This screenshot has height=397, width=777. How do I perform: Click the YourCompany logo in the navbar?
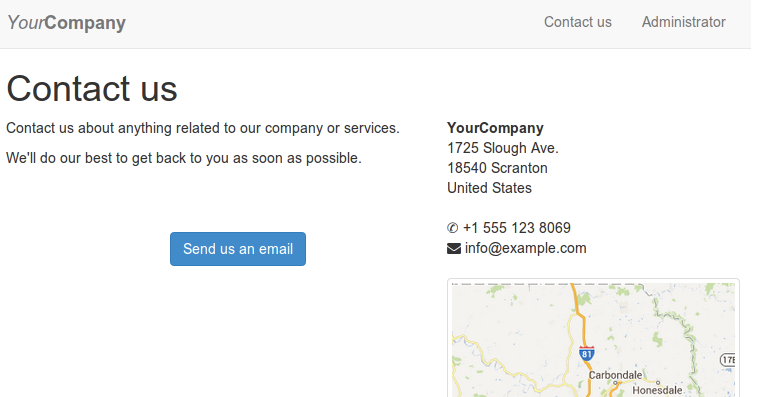(x=66, y=23)
